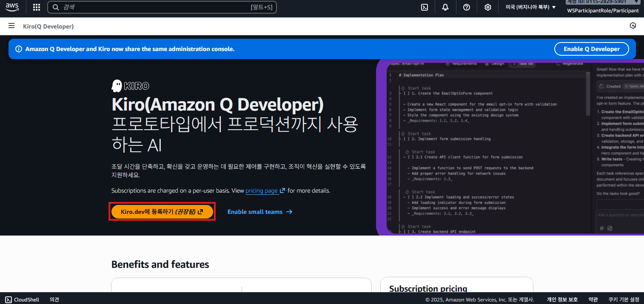Click 의견 feedback in footer
This screenshot has height=304, width=644.
(x=54, y=300)
